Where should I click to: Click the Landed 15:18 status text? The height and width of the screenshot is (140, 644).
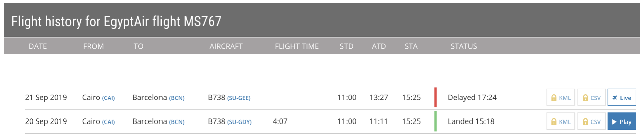tap(471, 121)
